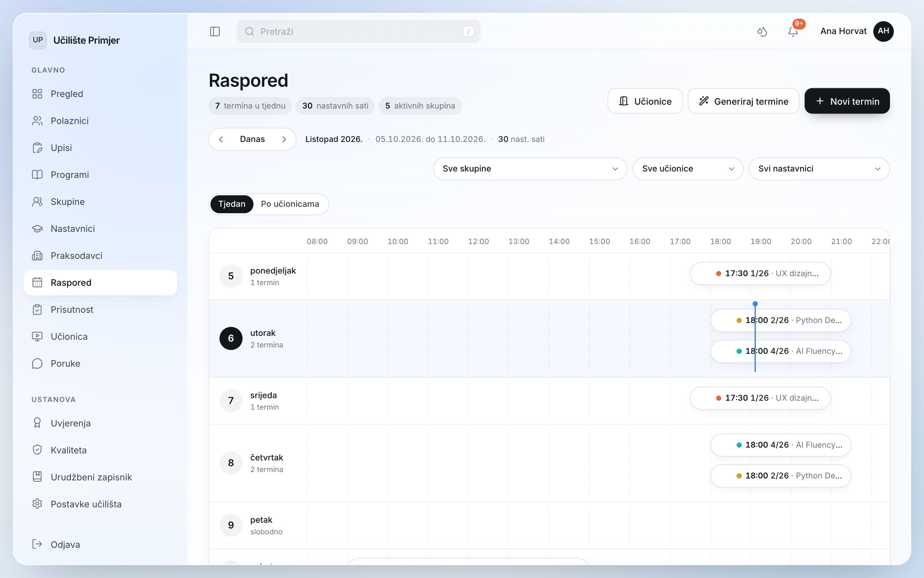Select day 6 utorak circle
The image size is (924, 578).
coord(231,338)
